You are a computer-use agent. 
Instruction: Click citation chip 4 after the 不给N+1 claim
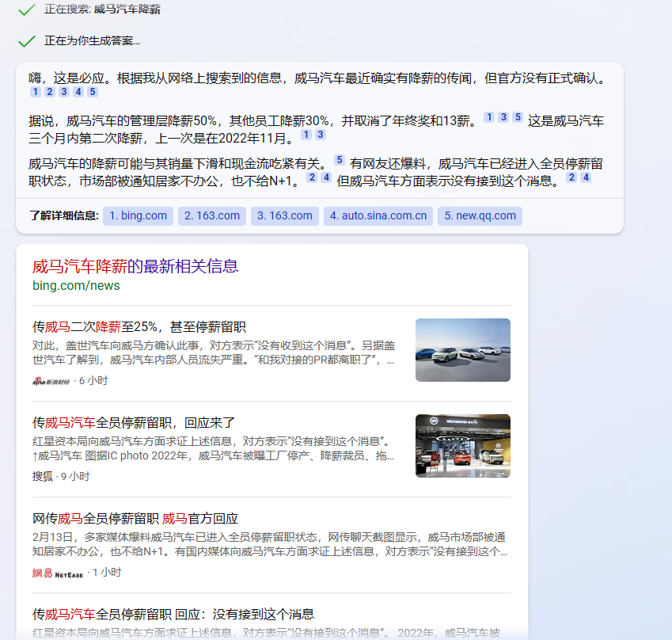[325, 177]
